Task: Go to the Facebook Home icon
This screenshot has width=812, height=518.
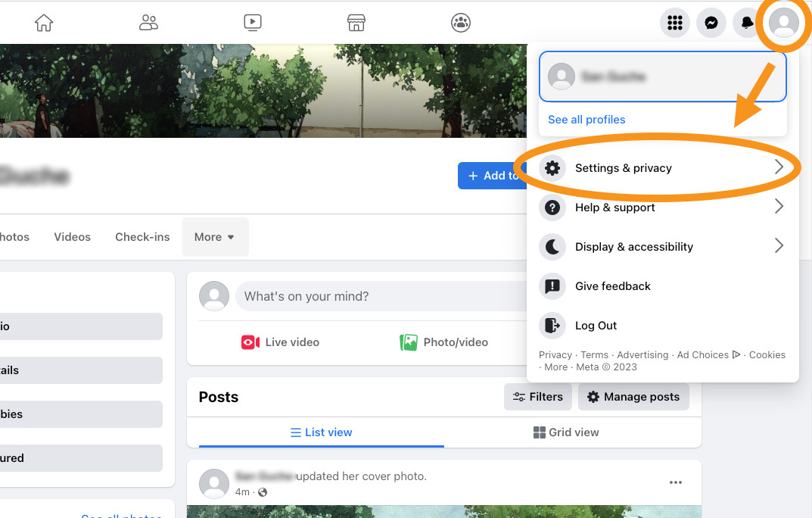Action: tap(44, 23)
